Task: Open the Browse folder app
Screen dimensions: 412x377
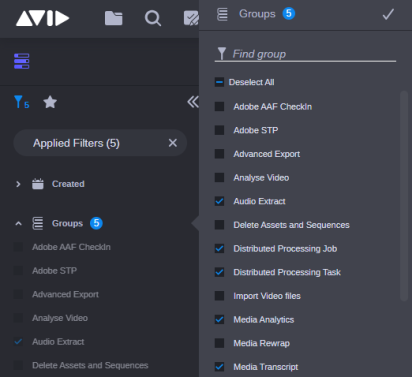Action: pyautogui.click(x=114, y=18)
